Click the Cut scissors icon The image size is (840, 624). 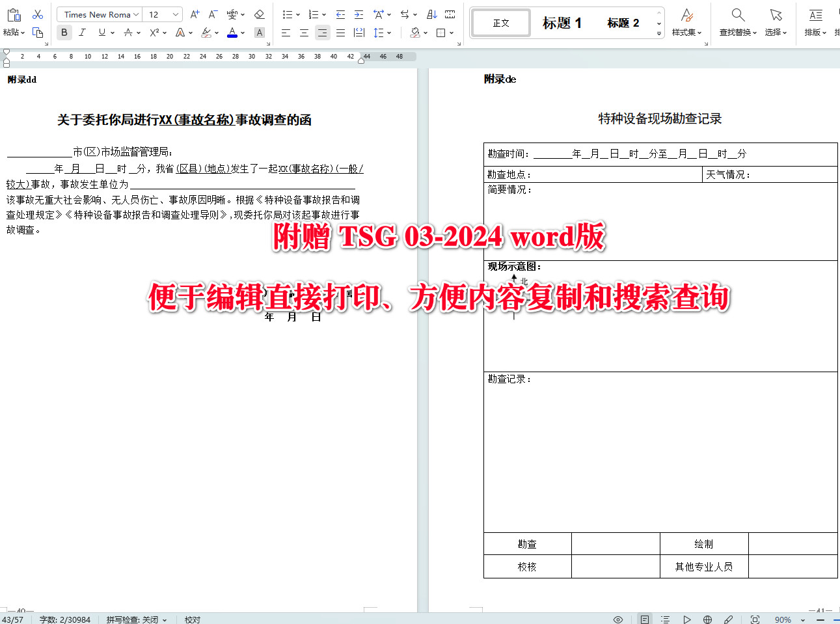(38, 14)
